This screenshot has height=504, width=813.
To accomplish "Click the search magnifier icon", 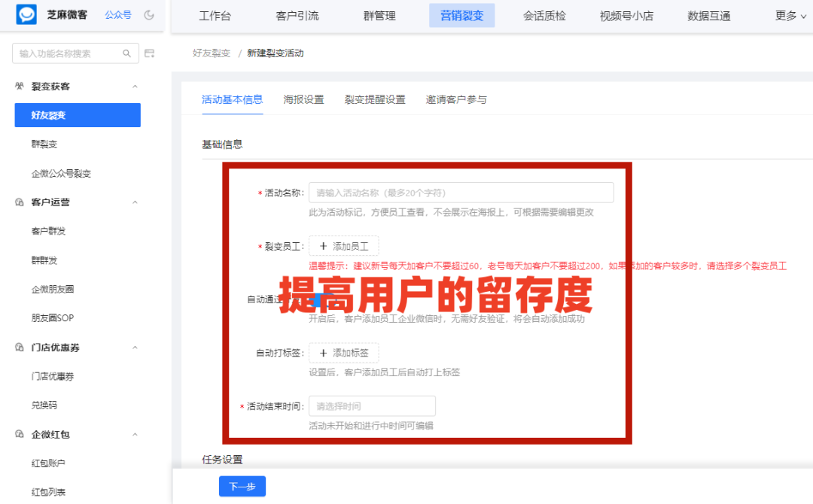I will coord(126,53).
